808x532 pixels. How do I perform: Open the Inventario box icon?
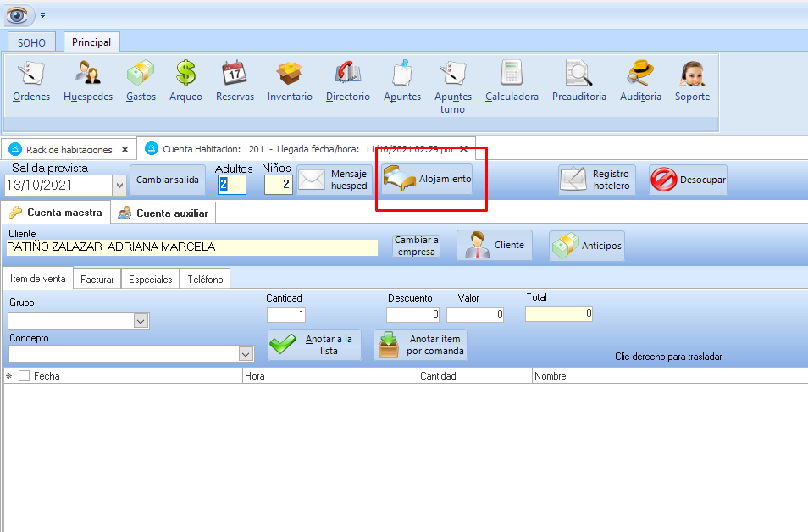click(290, 81)
